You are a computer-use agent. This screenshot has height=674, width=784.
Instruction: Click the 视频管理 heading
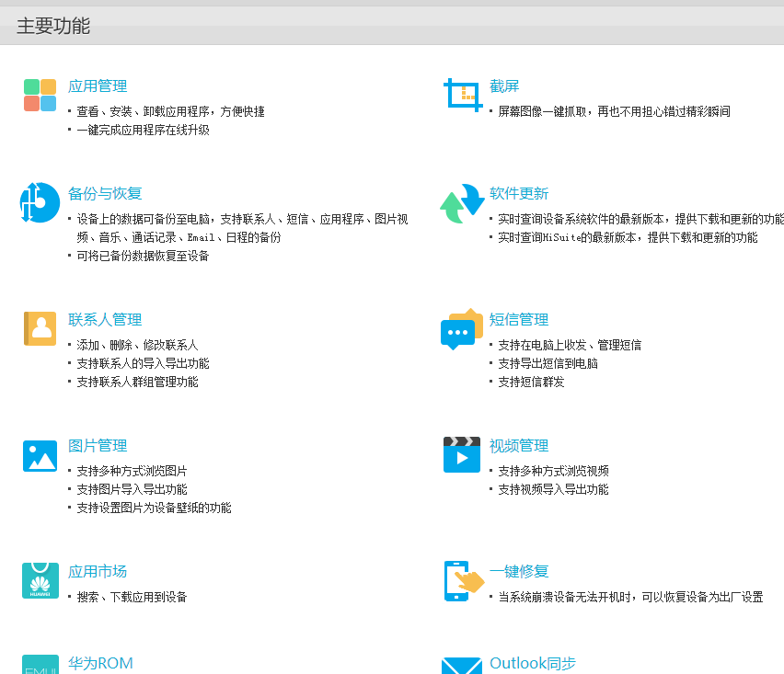click(x=519, y=446)
